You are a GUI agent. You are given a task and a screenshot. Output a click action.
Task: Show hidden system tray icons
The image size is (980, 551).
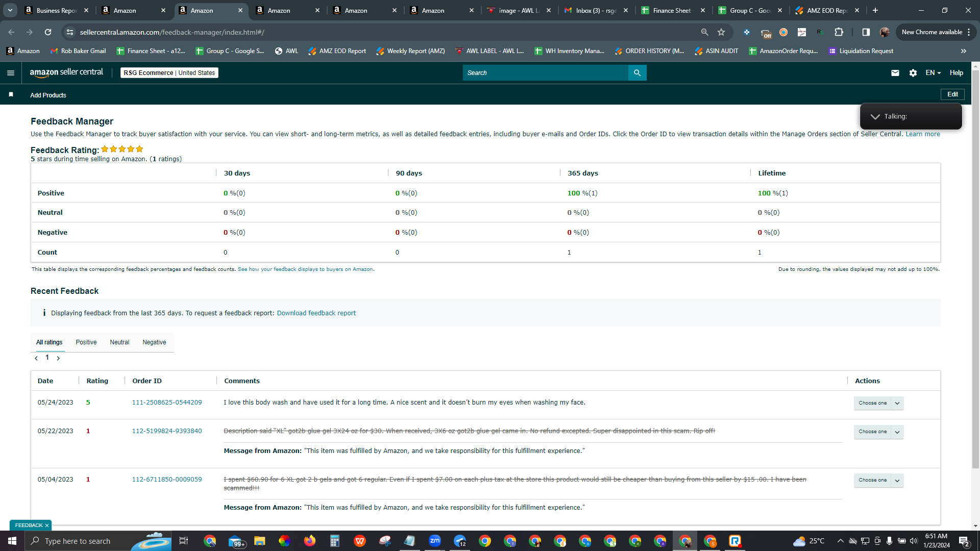[x=840, y=541]
